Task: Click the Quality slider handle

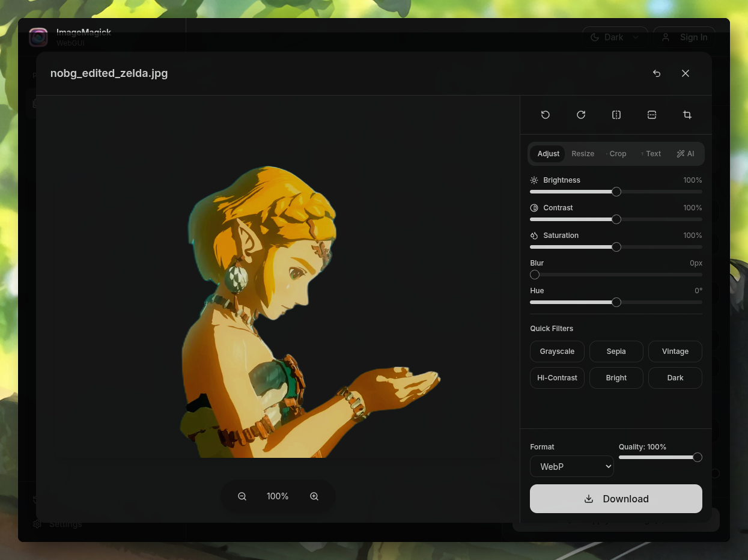Action: click(x=698, y=457)
